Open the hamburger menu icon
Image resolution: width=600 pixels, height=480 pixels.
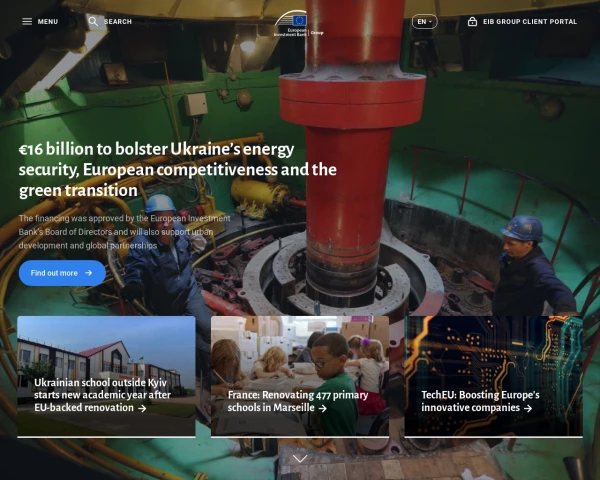[x=28, y=21]
